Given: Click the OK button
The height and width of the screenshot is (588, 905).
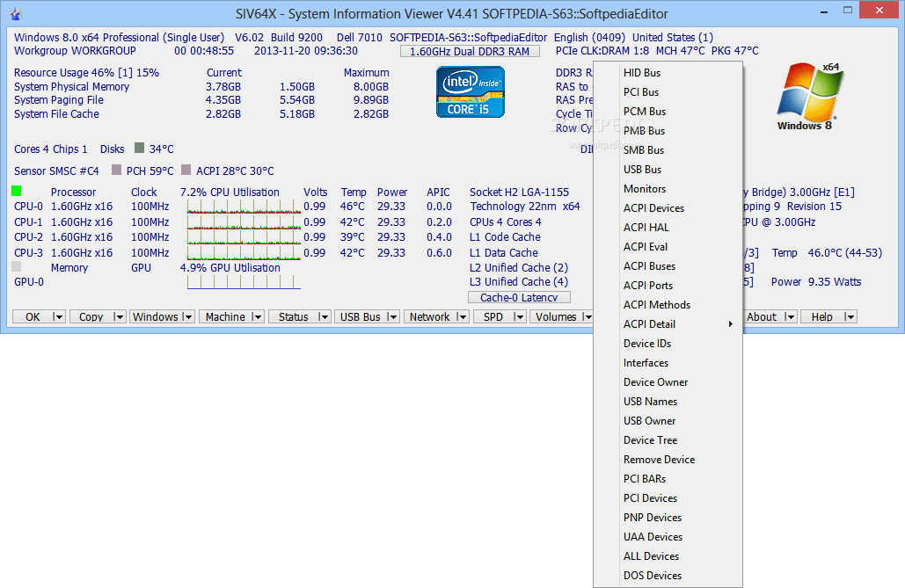Looking at the screenshot, I should coord(33,316).
